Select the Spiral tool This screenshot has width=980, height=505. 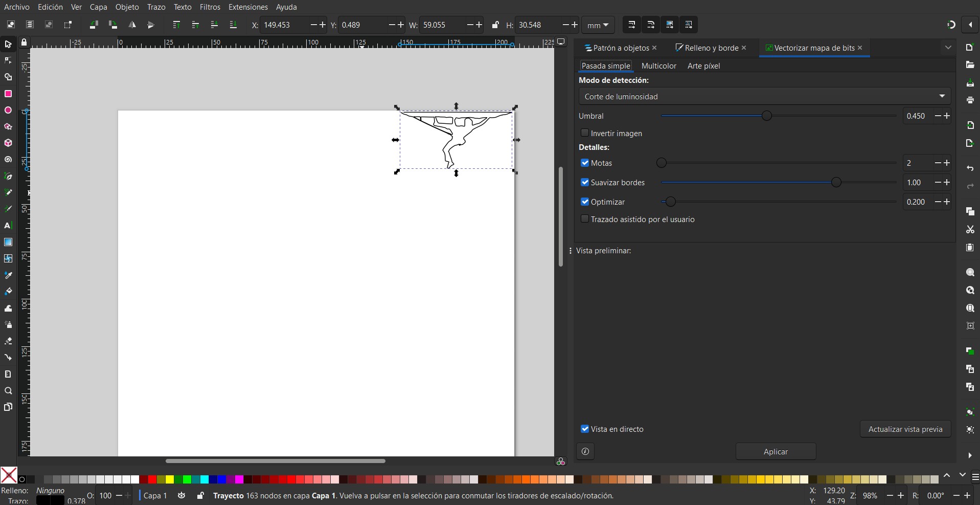[8, 160]
